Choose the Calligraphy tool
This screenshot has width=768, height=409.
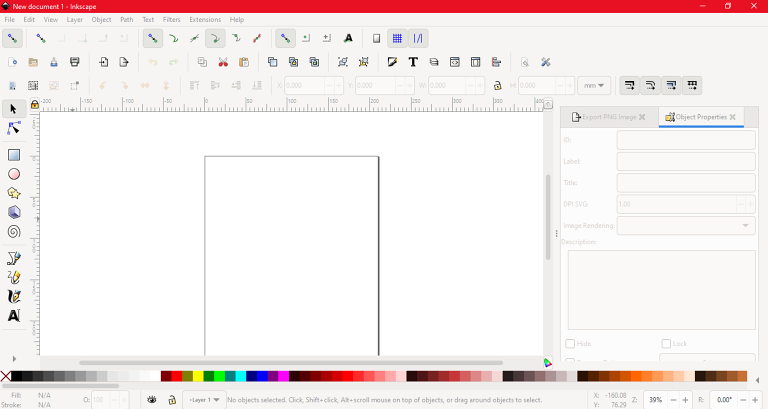pos(14,297)
